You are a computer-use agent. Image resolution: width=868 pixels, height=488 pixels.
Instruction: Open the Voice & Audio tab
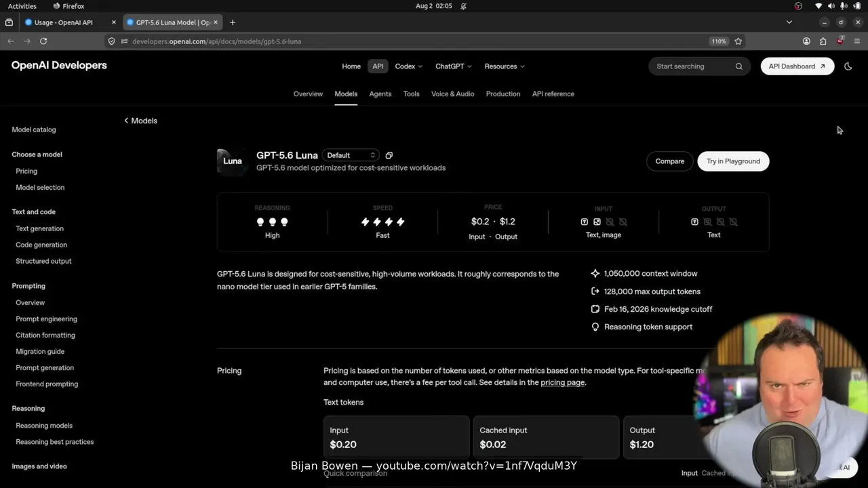pos(453,94)
